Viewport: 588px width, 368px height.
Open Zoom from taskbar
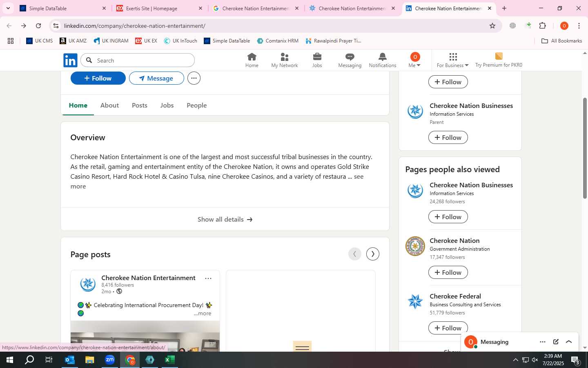(110, 360)
